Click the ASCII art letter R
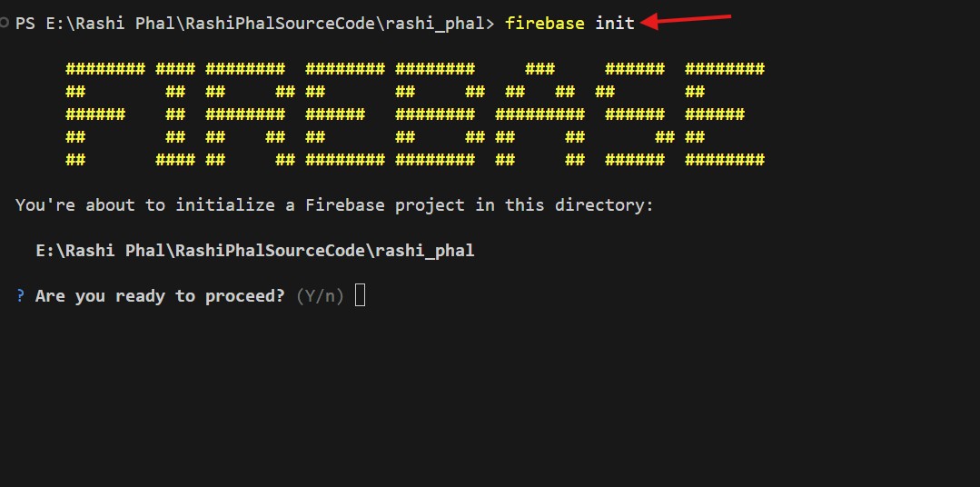The image size is (980, 487). 245,114
